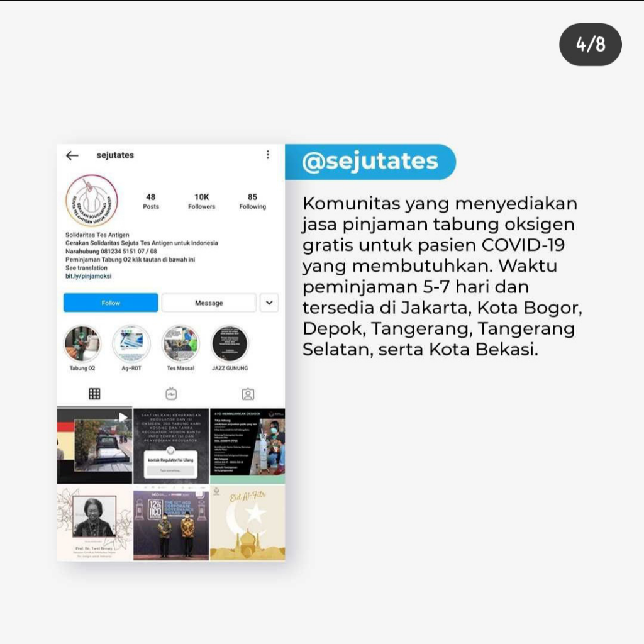
Task: Open the Tabung O2 story highlight
Action: tap(82, 343)
